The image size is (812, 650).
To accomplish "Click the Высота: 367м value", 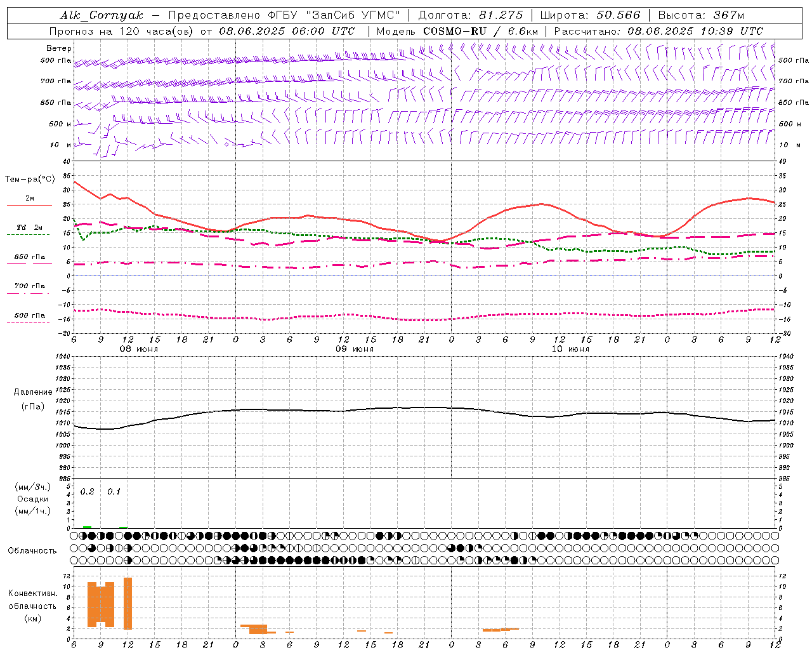I will [x=700, y=15].
